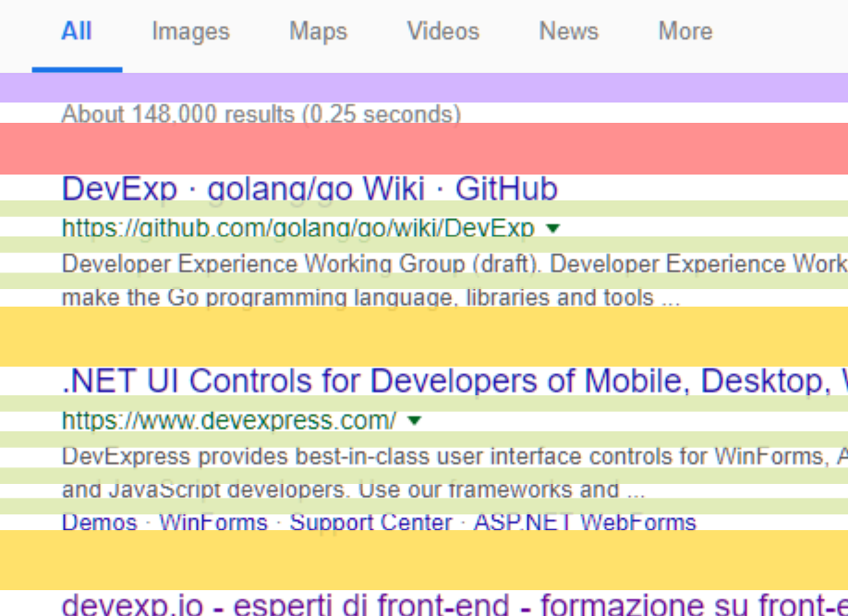Go to Support Center sitelink
The image size is (848, 616).
tap(371, 523)
